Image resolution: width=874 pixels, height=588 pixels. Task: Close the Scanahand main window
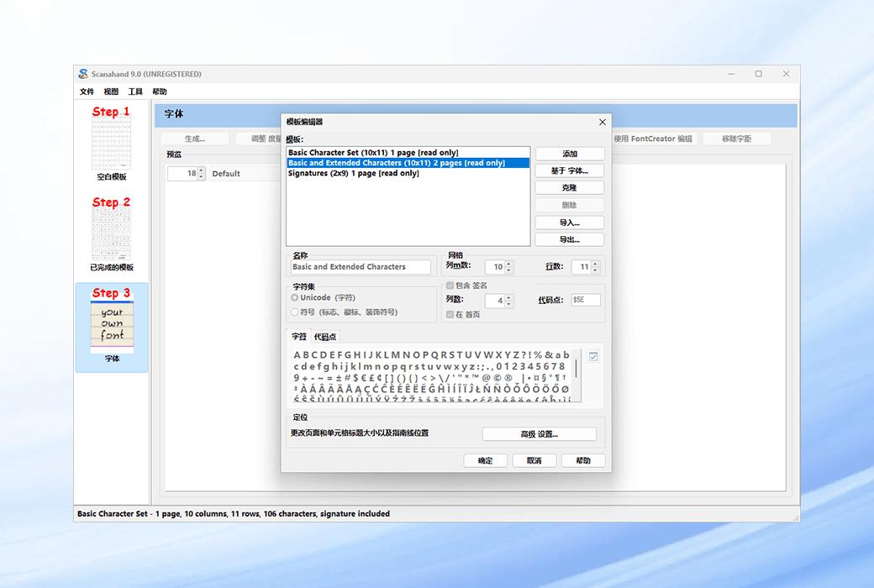pos(786,74)
